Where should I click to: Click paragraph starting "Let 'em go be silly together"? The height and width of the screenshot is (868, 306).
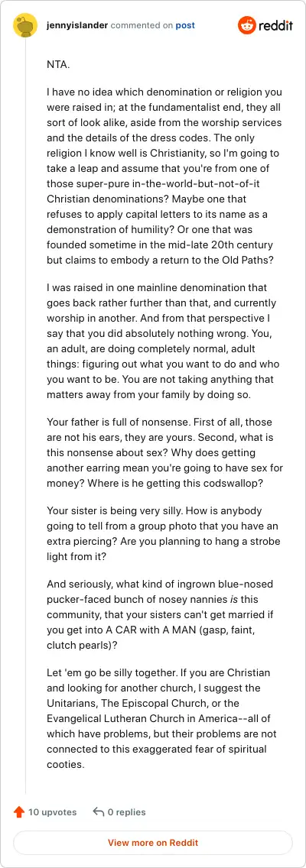tap(164, 718)
